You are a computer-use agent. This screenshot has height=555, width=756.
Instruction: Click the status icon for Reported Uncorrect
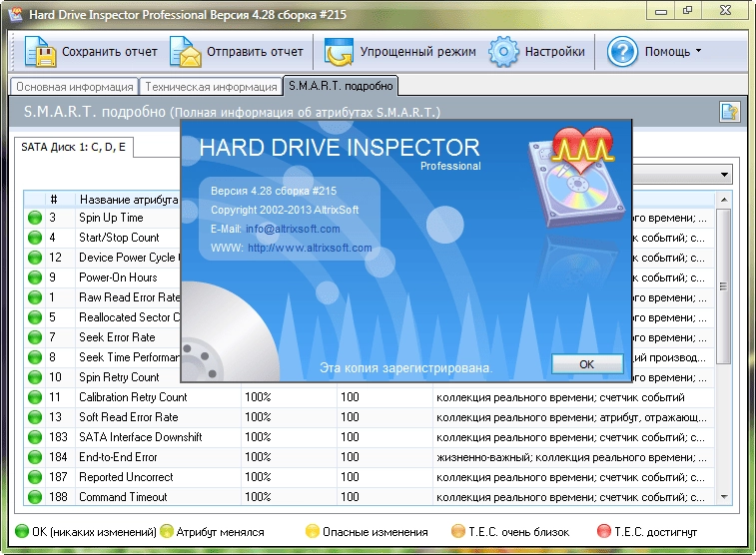(x=35, y=477)
